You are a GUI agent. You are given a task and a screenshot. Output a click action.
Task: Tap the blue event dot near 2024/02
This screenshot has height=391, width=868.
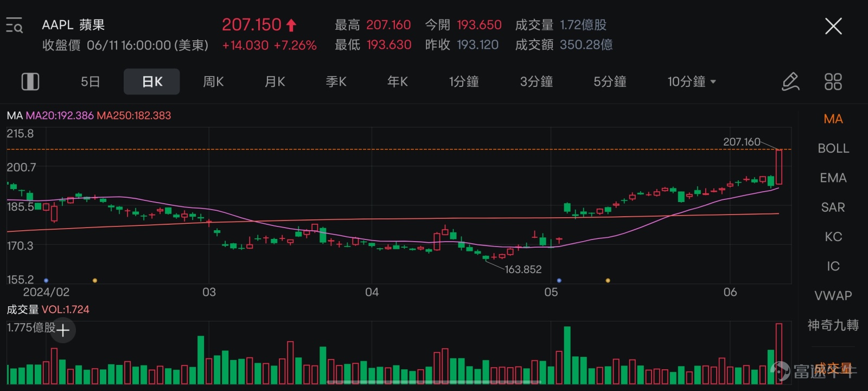click(x=46, y=280)
